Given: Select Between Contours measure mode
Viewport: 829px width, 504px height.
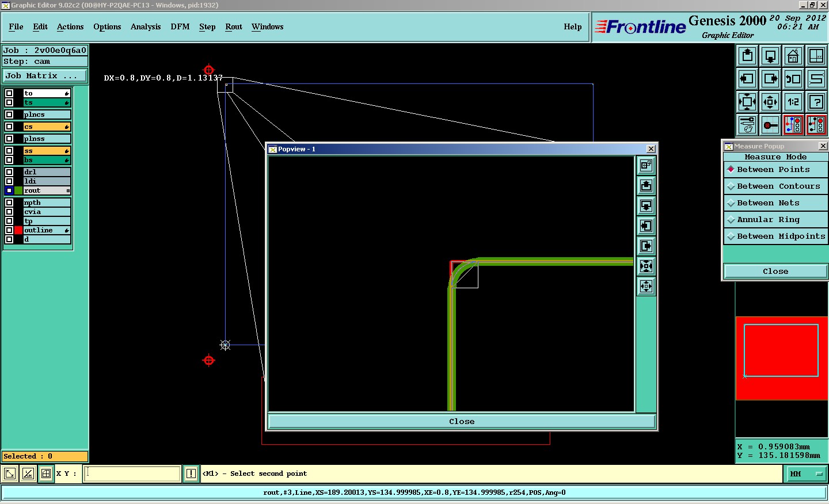Looking at the screenshot, I should (775, 186).
